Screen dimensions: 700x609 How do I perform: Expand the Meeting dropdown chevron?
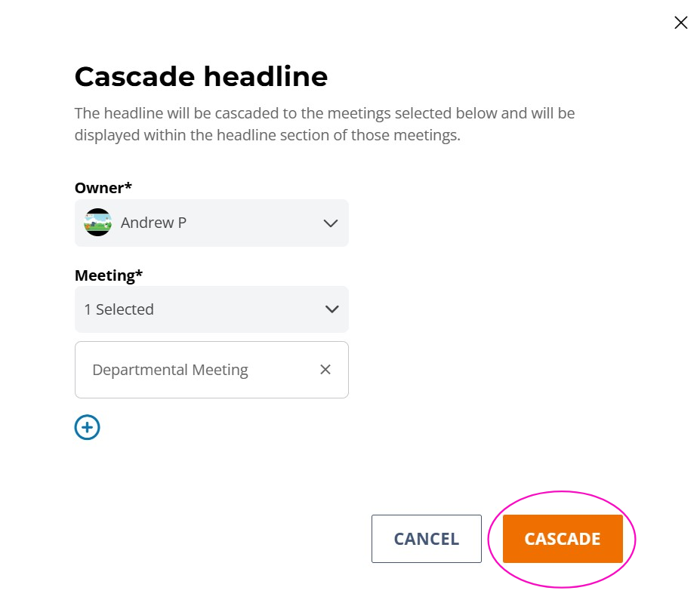click(331, 309)
